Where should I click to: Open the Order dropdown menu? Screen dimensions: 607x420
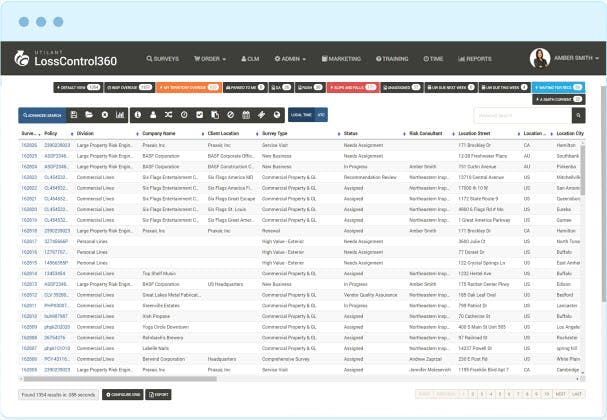tap(210, 59)
